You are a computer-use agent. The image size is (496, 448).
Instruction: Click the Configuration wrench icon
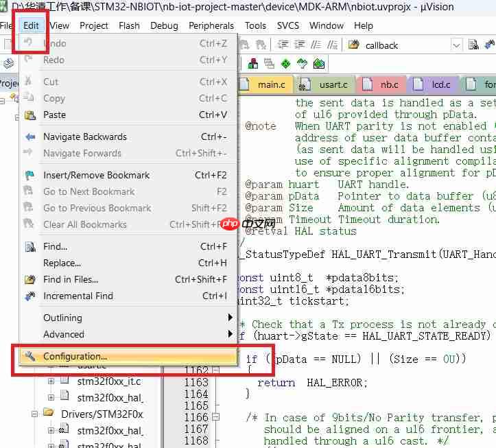(x=29, y=356)
